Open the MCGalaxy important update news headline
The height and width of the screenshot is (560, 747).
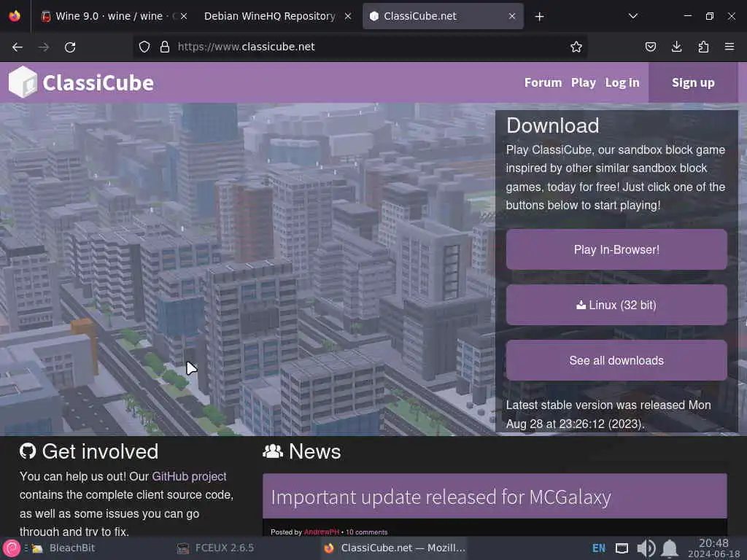[441, 497]
